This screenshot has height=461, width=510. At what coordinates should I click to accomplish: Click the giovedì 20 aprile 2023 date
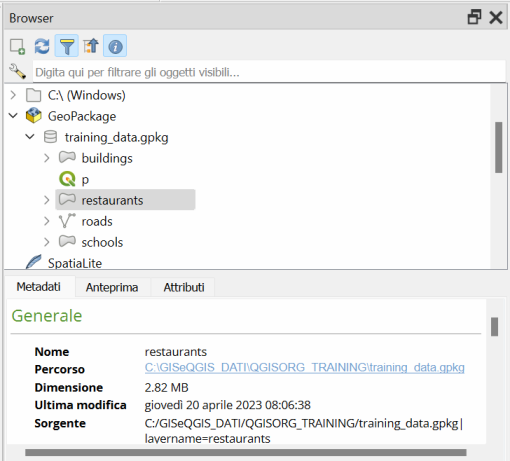(x=228, y=405)
